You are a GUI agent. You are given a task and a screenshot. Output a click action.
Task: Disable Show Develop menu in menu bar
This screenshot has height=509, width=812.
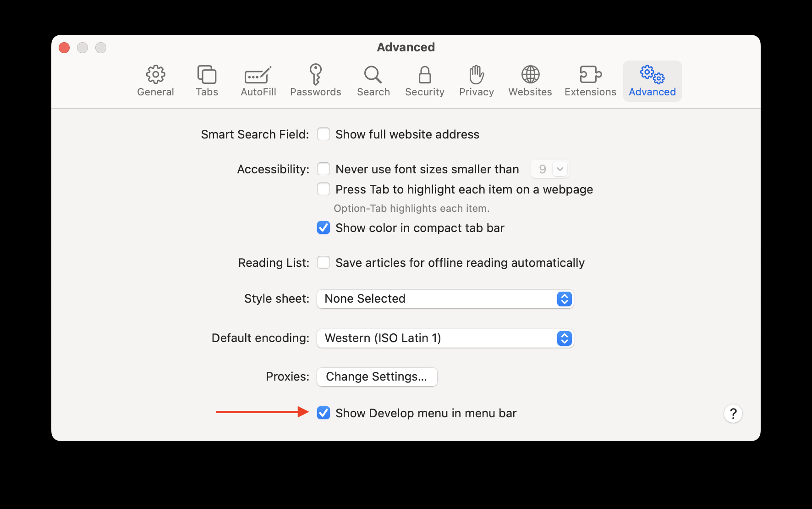(324, 413)
